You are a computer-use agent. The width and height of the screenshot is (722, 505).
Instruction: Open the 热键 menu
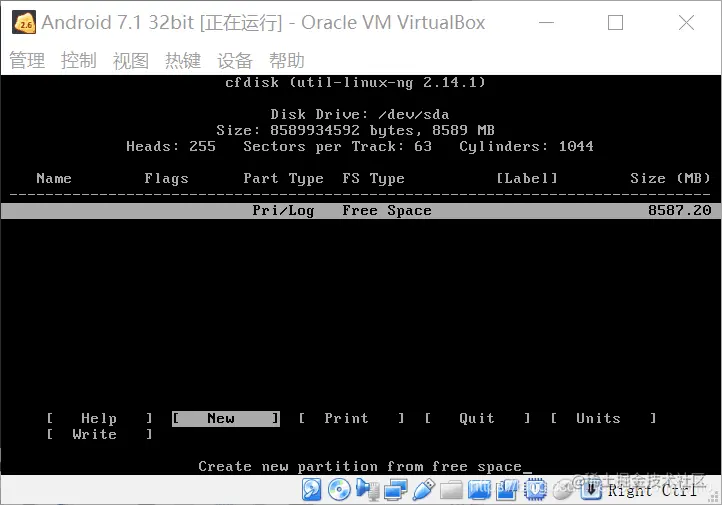click(183, 61)
